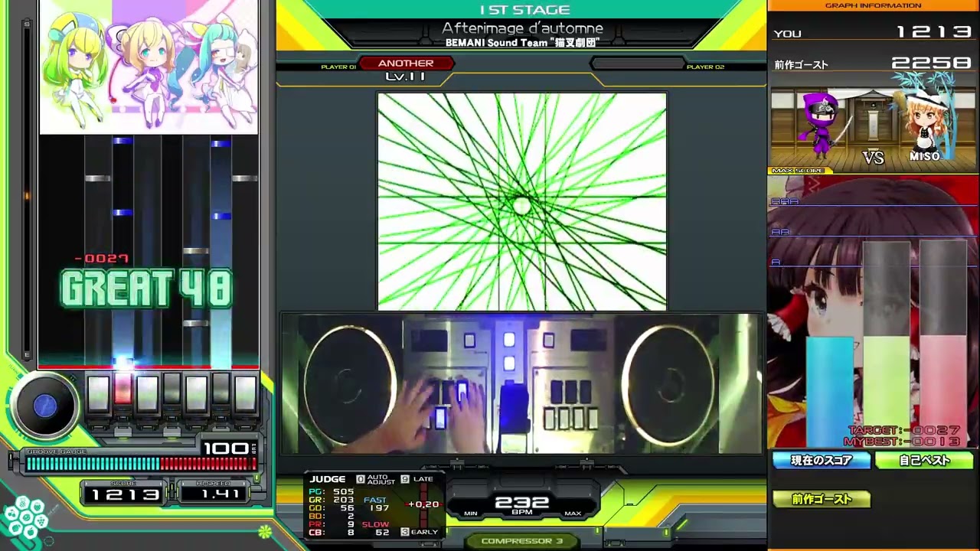Tap the seventh rightmost key
Screen dimensions: 980x551
click(245, 393)
